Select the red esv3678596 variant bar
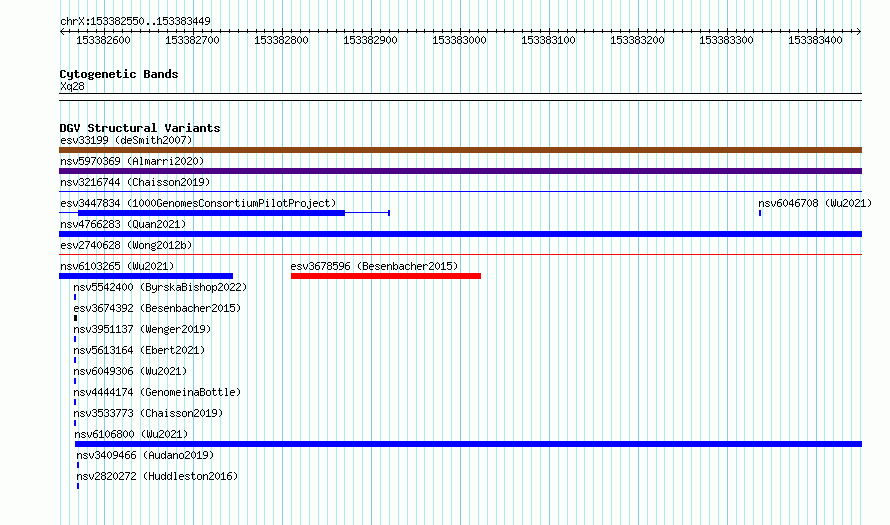 click(386, 276)
